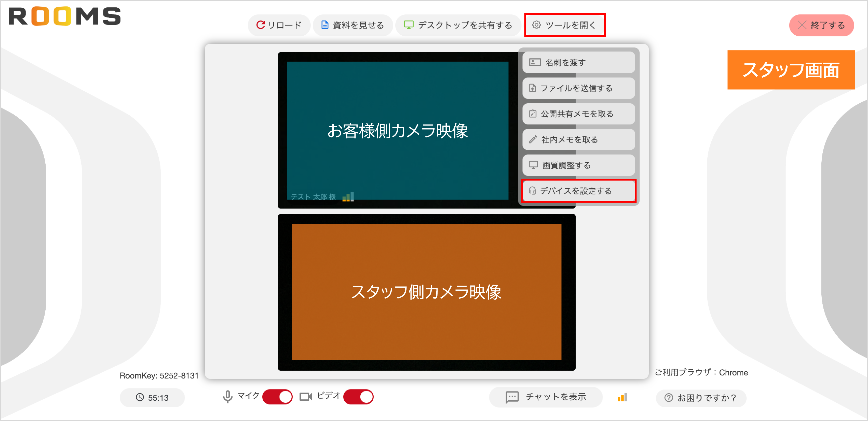The width and height of the screenshot is (868, 421).
Task: Click the document icon next to 資料を見せる
Action: pos(324,25)
